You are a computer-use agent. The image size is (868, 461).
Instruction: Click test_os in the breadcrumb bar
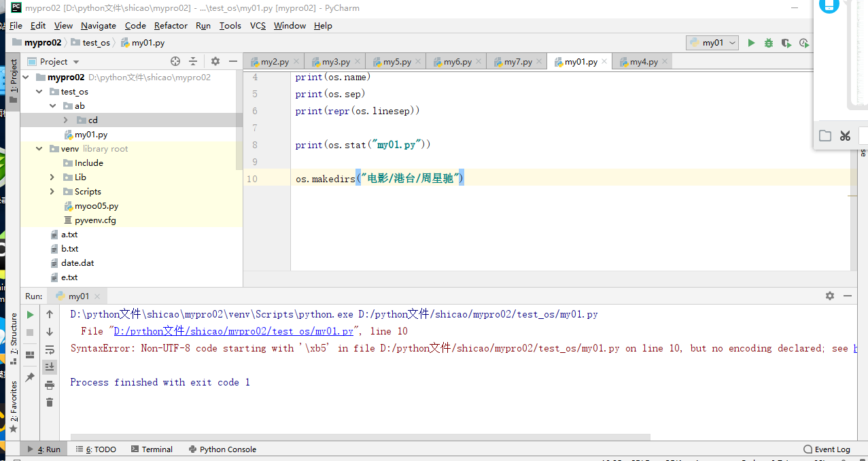90,43
